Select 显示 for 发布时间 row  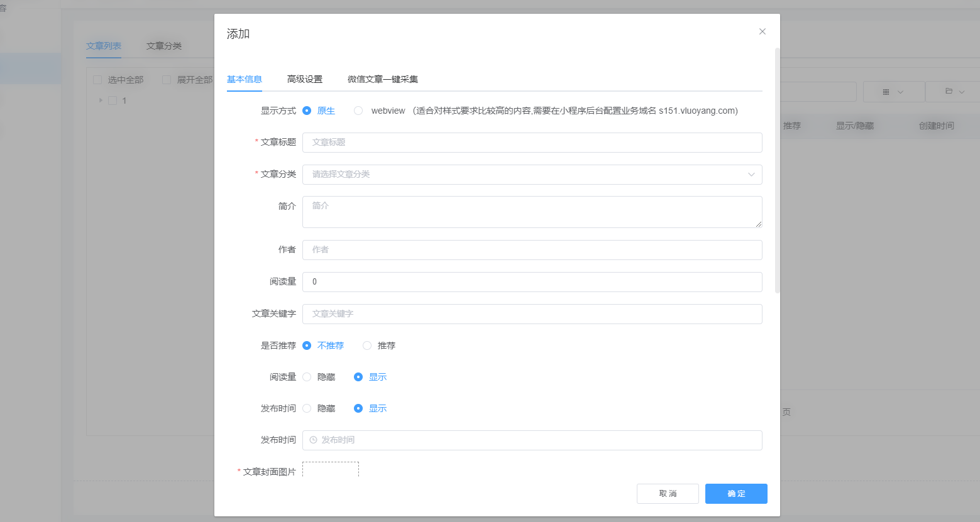pyautogui.click(x=358, y=408)
